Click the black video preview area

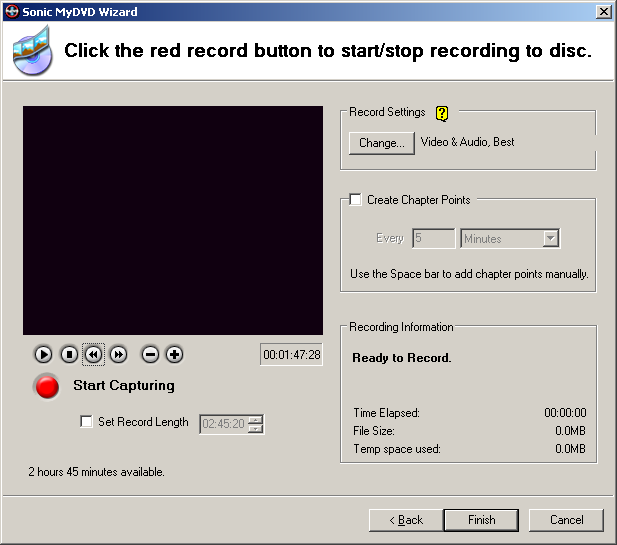[173, 220]
